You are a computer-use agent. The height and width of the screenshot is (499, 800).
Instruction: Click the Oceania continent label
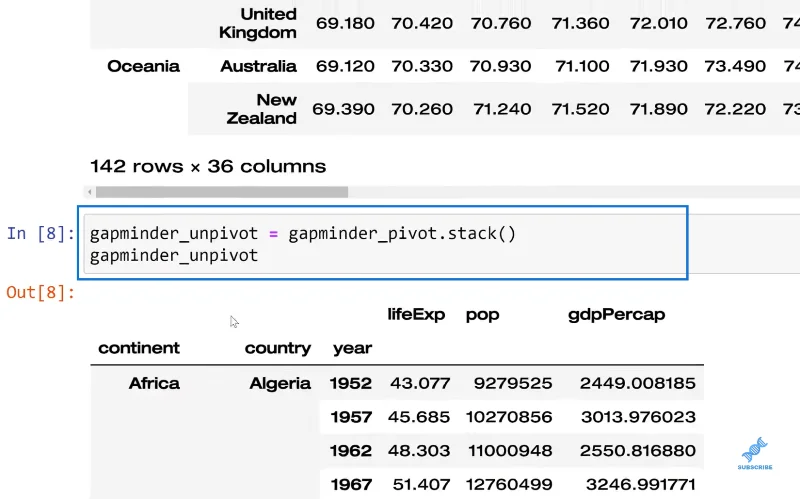click(143, 66)
